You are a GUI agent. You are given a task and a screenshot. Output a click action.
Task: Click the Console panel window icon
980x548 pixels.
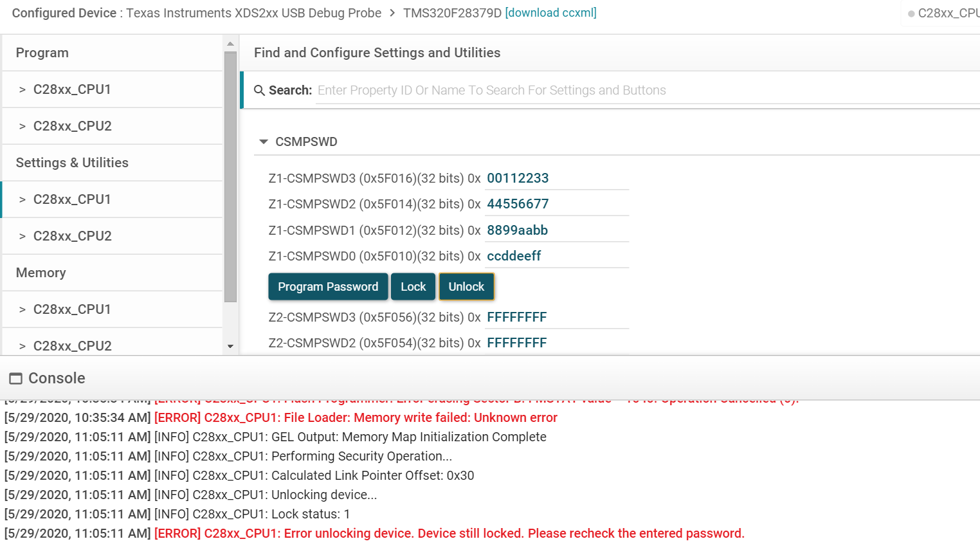tap(16, 378)
